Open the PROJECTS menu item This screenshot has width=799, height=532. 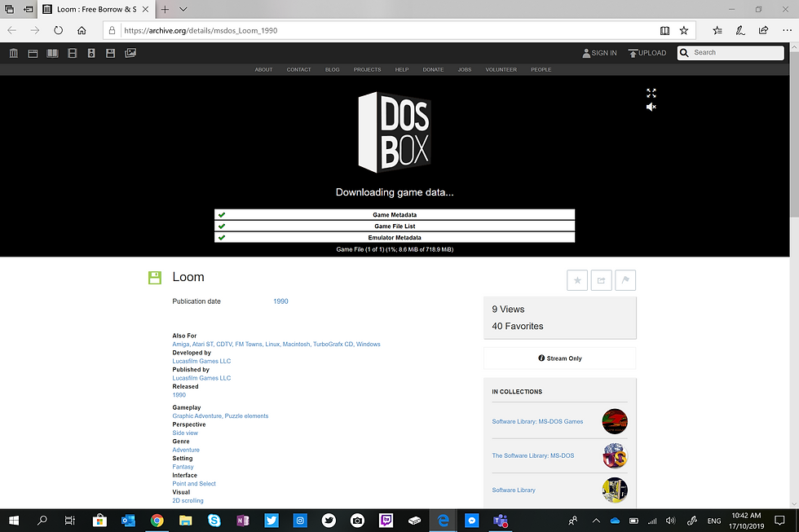(x=368, y=70)
